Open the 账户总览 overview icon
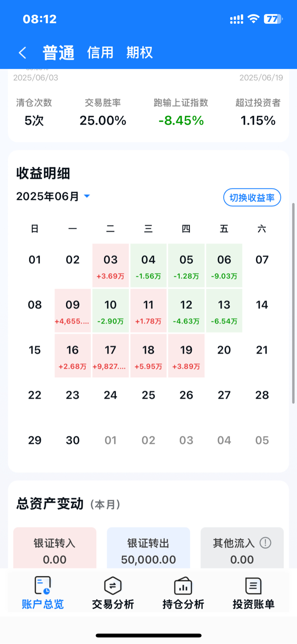 pyautogui.click(x=43, y=585)
